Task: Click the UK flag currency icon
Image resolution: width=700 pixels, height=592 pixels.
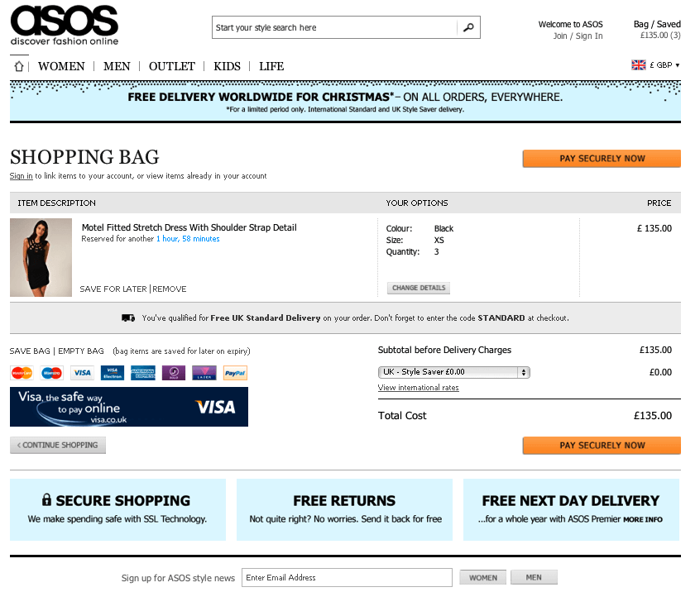Action: tap(639, 65)
